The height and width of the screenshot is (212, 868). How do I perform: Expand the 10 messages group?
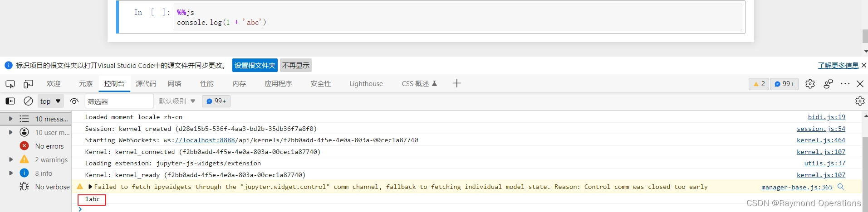point(11,119)
